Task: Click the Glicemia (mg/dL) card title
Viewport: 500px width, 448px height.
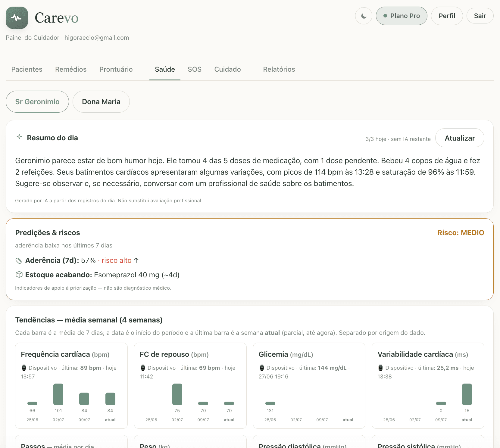Action: (x=286, y=354)
